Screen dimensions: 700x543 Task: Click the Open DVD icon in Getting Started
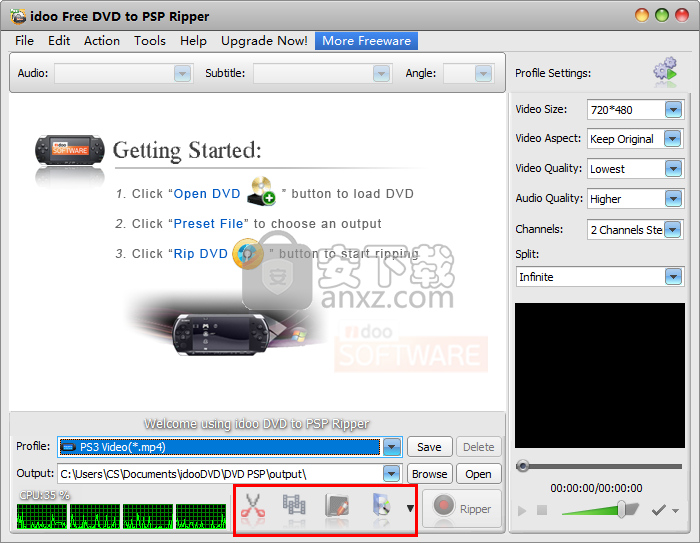[261, 191]
